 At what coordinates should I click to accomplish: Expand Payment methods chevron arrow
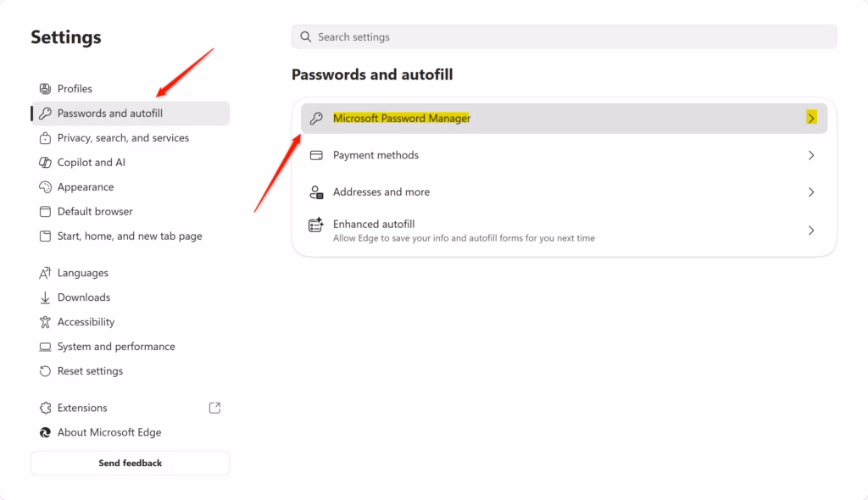tap(811, 155)
